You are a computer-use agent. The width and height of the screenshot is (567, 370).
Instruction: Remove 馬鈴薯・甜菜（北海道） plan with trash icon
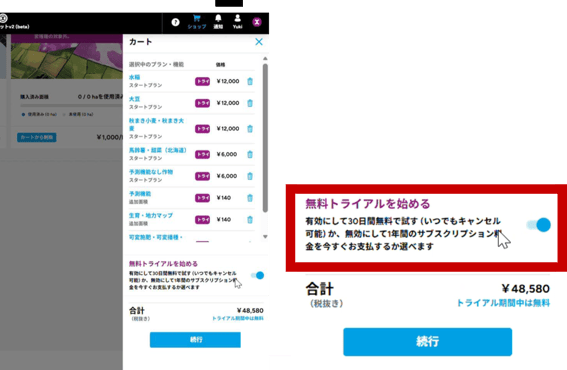coord(250,154)
